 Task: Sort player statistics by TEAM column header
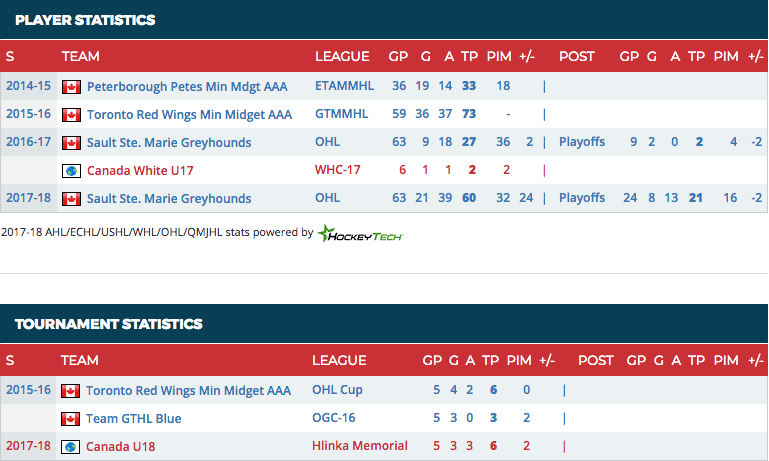81,57
